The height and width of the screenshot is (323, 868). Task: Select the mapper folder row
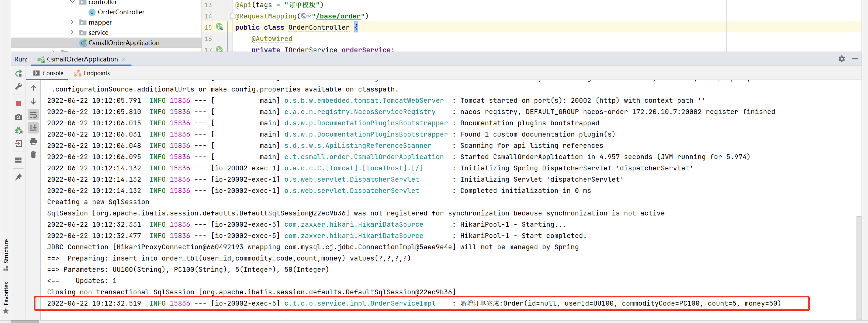[106, 22]
